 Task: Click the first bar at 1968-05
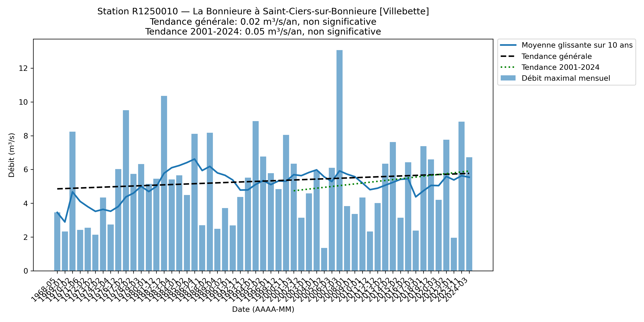(57, 241)
